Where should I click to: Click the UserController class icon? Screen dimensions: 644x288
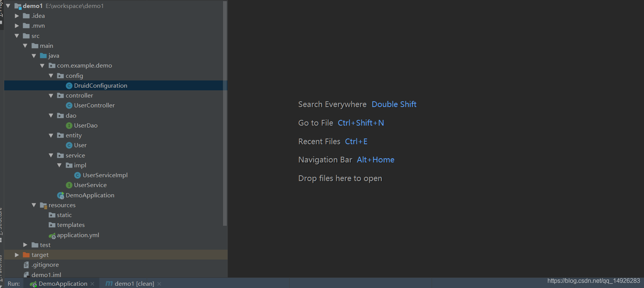click(69, 105)
